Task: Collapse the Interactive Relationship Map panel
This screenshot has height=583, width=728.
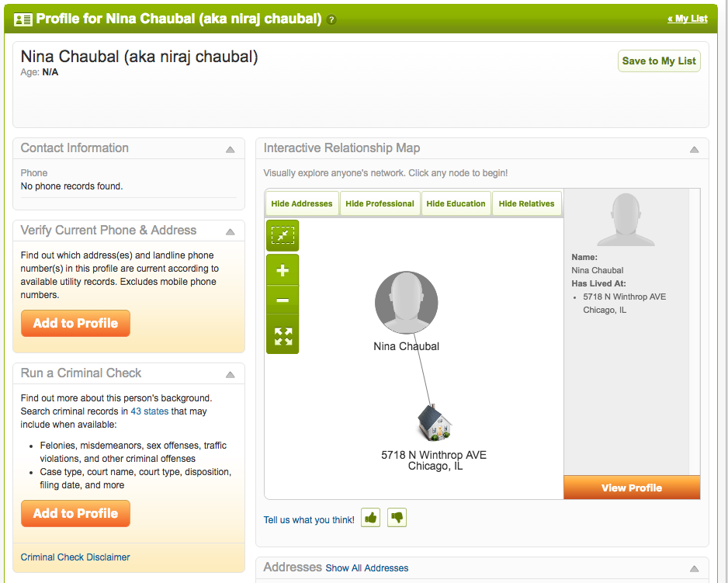Action: coord(694,150)
